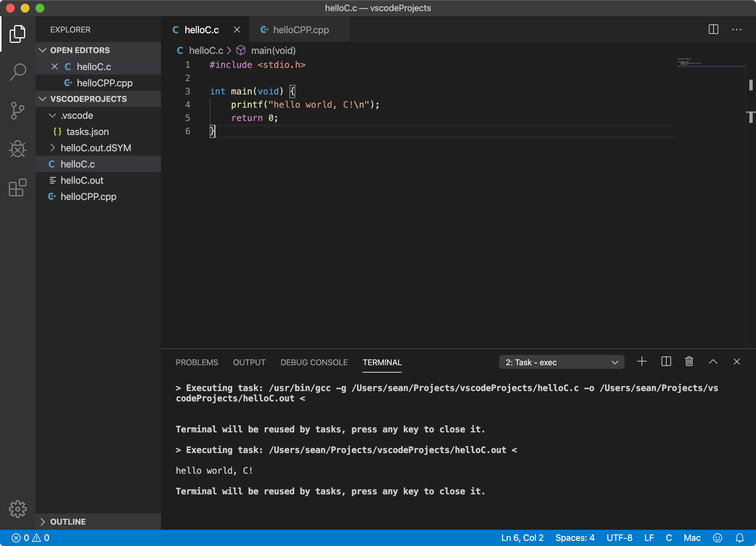Open the Debug view with bug icon

[x=18, y=149]
